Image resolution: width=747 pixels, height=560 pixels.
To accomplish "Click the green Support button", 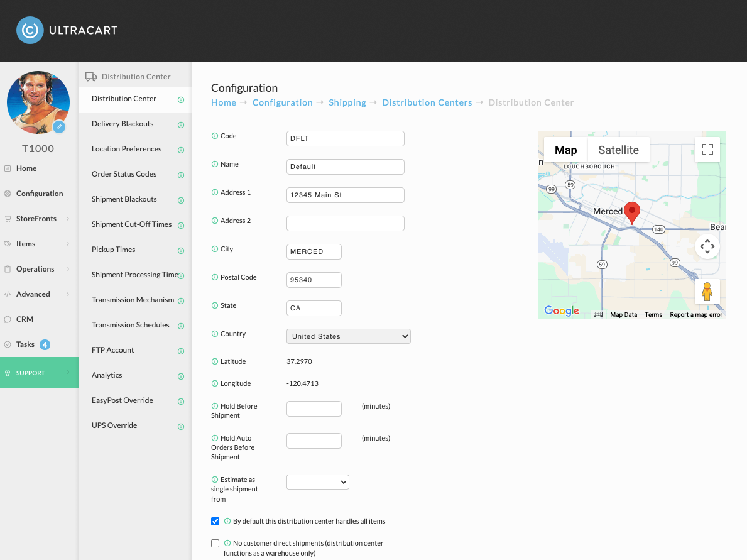I will [40, 373].
